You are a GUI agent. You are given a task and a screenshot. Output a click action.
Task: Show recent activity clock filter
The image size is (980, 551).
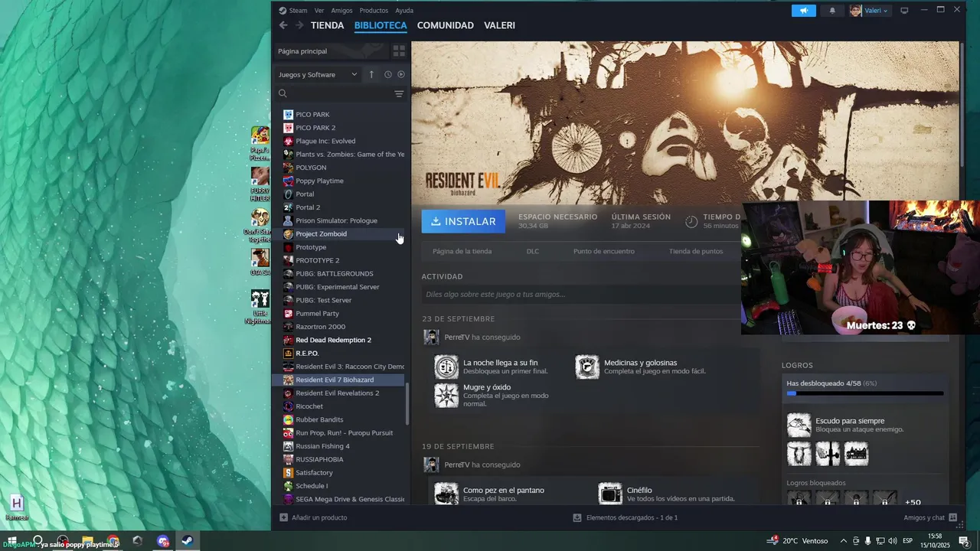pyautogui.click(x=388, y=74)
